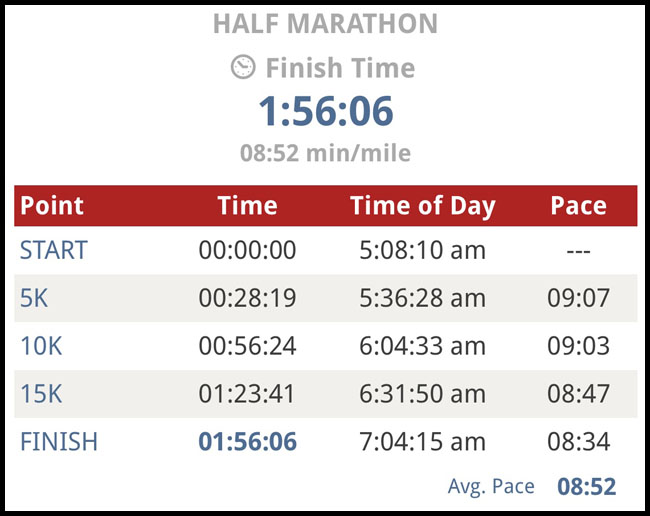The height and width of the screenshot is (516, 650).
Task: Click the Point column header
Action: coord(53,206)
